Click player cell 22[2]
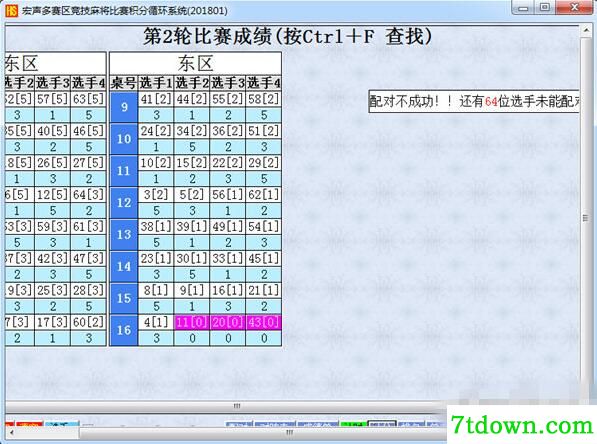This screenshot has width=597, height=444. [228, 163]
